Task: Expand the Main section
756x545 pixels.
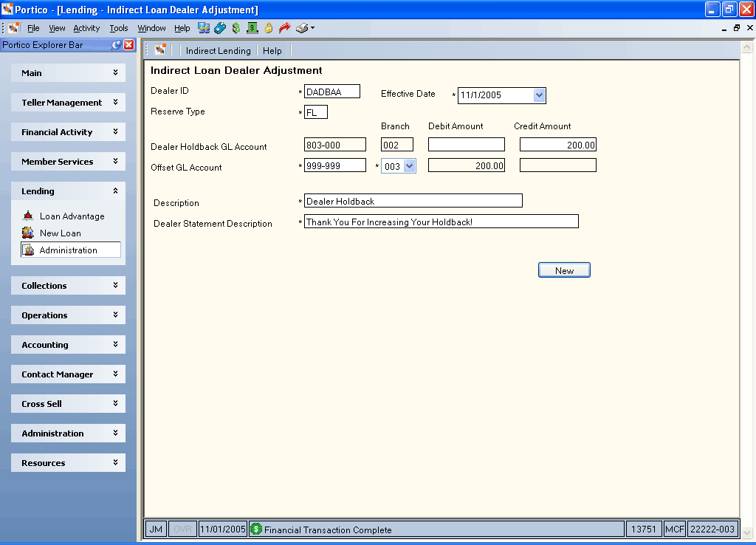Action: (68, 73)
